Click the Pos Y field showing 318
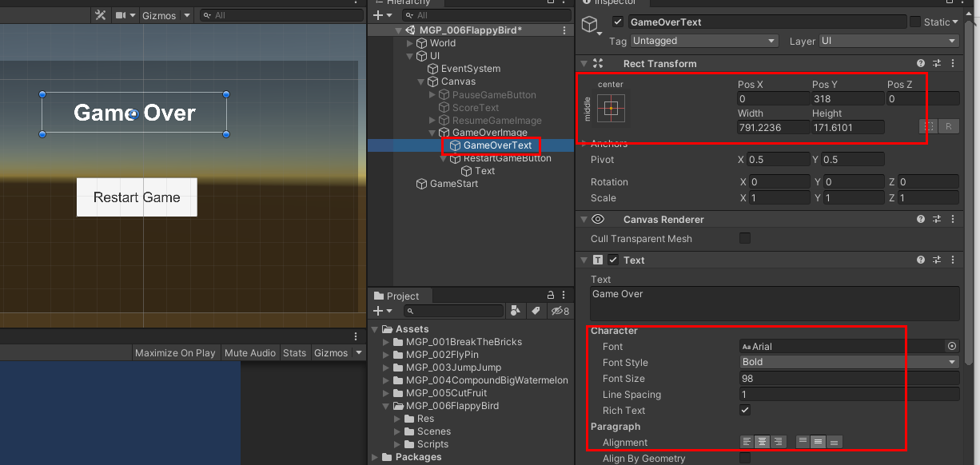This screenshot has height=465, width=980. click(x=847, y=98)
